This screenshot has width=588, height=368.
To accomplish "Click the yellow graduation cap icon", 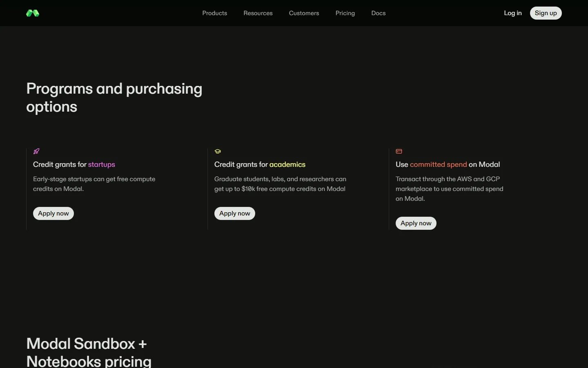I will [x=218, y=151].
